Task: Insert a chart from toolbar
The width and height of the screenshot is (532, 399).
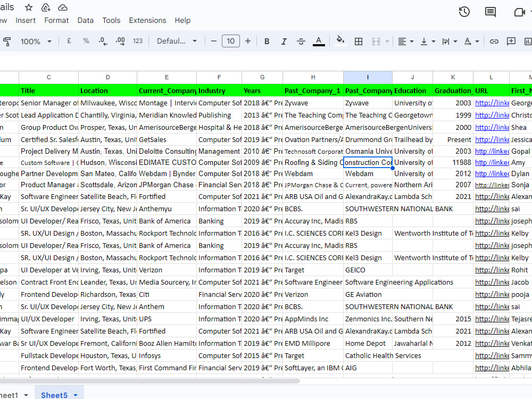Action: (x=528, y=41)
